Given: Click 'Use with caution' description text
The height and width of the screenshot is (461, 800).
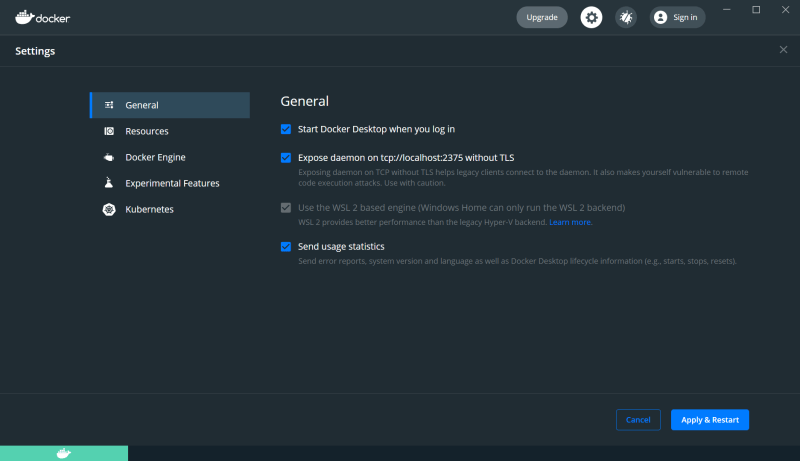Looking at the screenshot, I should coord(414,183).
